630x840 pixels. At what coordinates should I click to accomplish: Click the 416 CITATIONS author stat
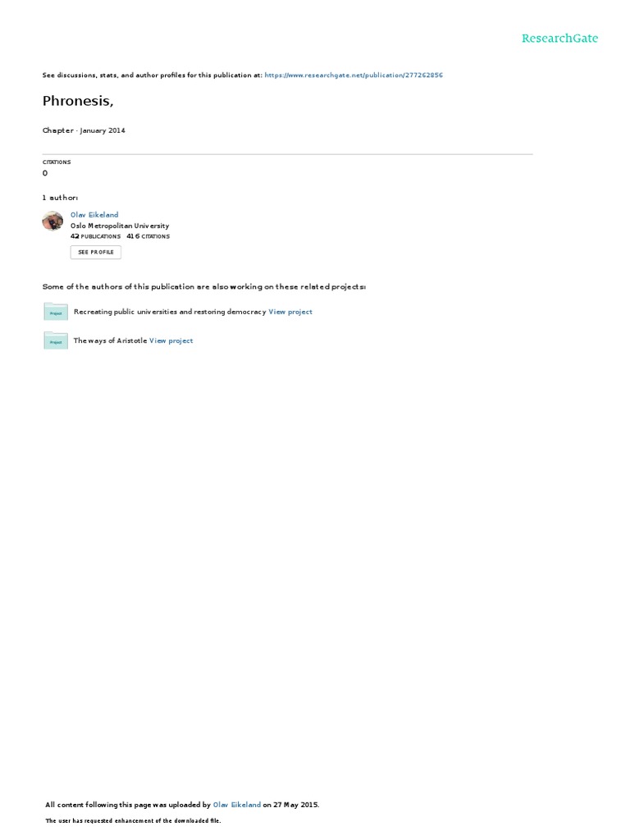pyautogui.click(x=148, y=236)
